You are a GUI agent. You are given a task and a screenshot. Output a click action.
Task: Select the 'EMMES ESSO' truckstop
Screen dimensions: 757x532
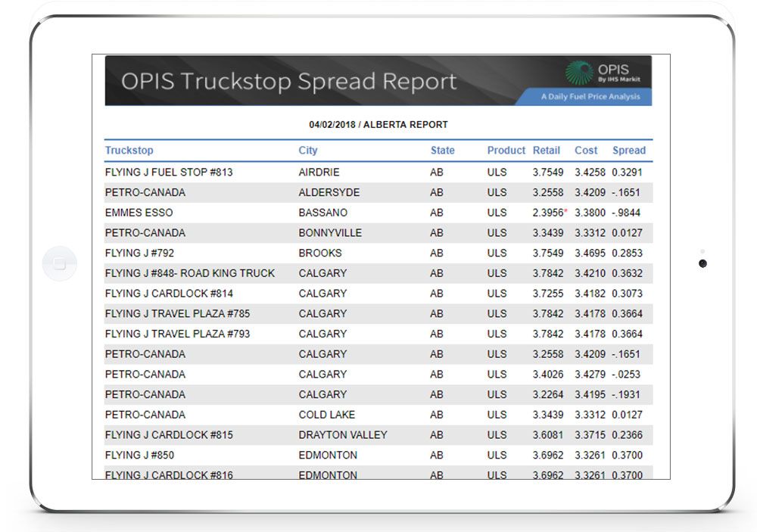click(x=139, y=213)
